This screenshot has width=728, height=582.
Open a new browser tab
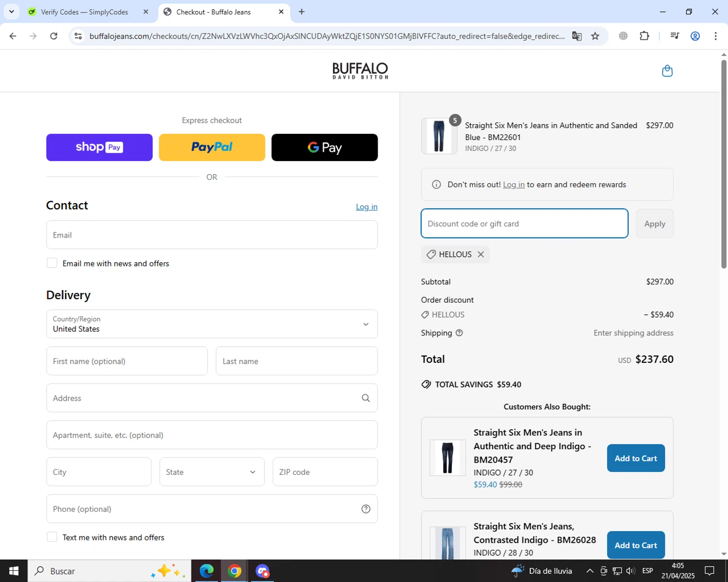tap(301, 12)
